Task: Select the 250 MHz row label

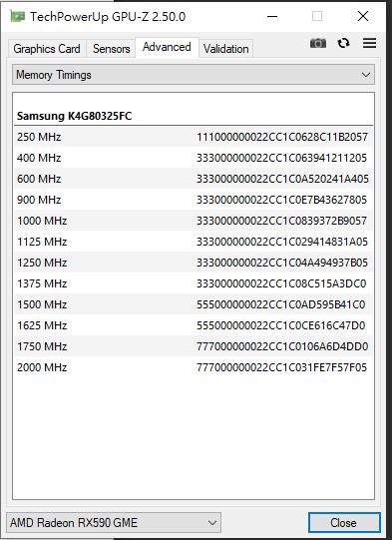Action: tap(39, 137)
